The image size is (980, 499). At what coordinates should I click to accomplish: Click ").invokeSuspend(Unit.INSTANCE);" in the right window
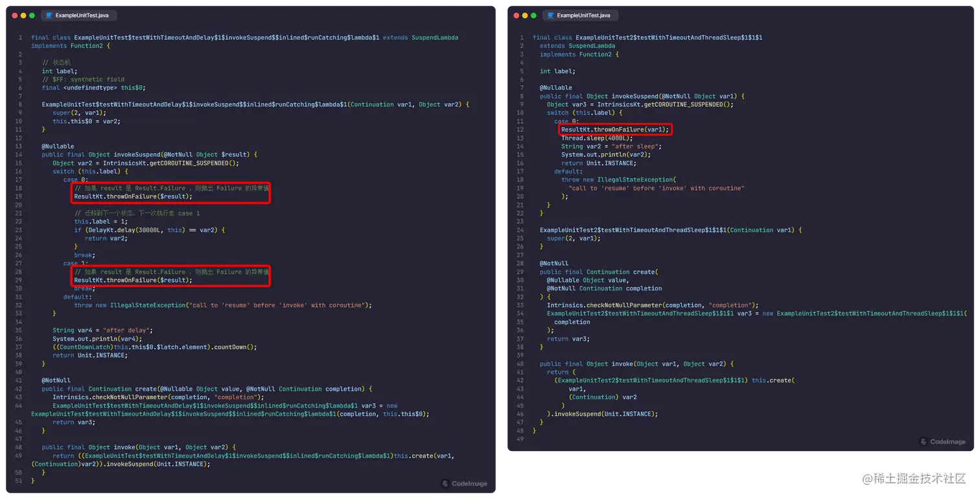(603, 414)
